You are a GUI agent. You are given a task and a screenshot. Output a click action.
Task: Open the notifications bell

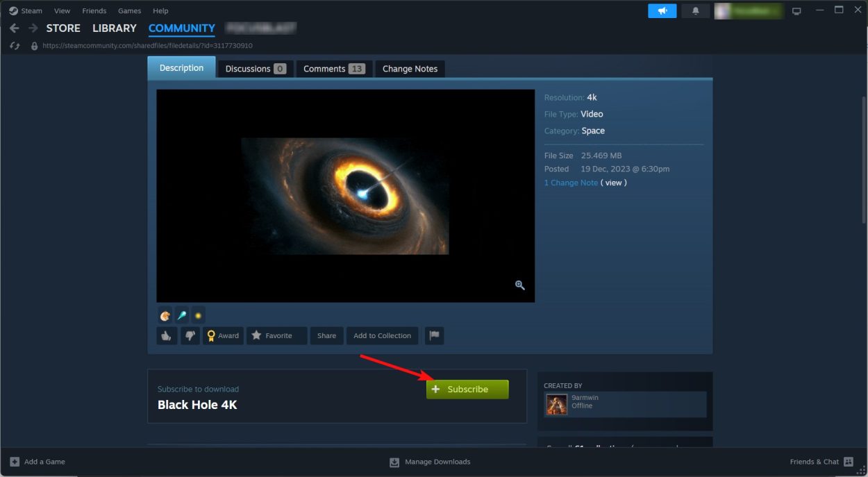[x=695, y=11]
